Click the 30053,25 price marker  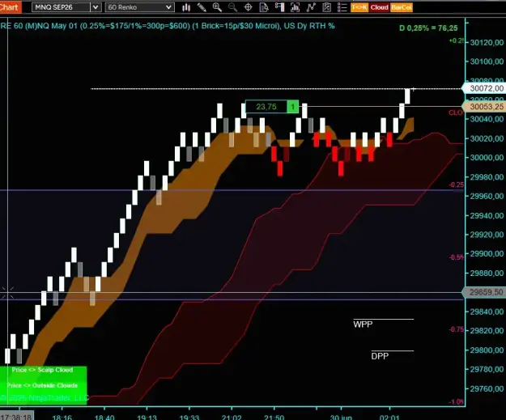484,107
